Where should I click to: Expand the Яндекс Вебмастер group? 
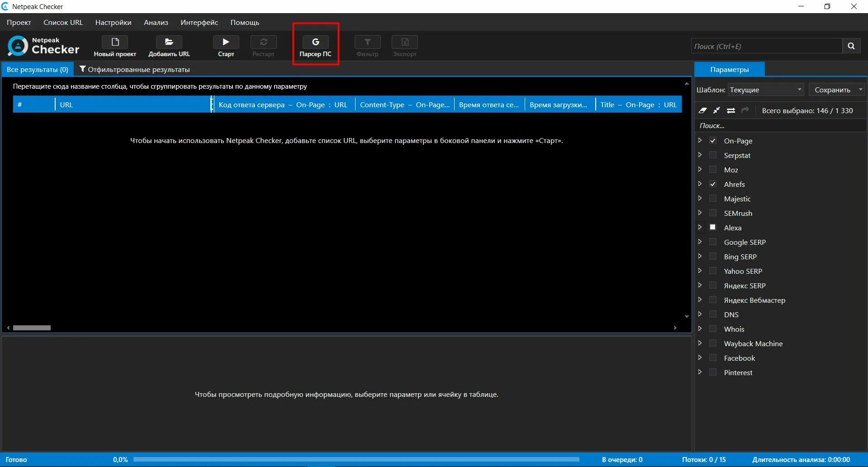700,300
